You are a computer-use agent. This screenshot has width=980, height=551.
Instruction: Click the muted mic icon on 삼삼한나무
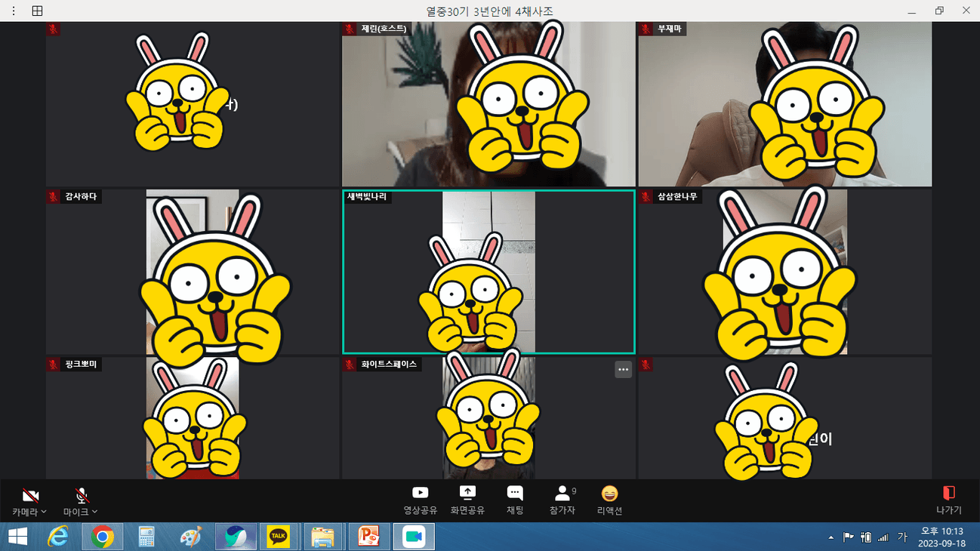(x=646, y=196)
